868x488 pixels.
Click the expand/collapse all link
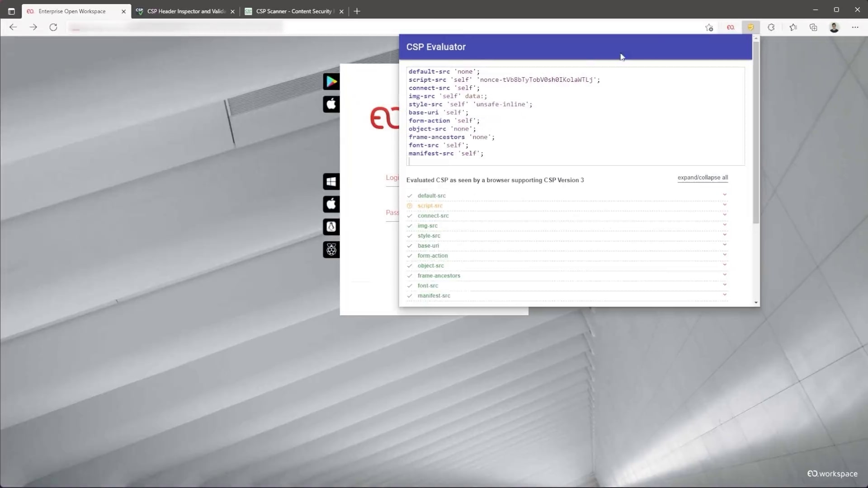pyautogui.click(x=703, y=178)
